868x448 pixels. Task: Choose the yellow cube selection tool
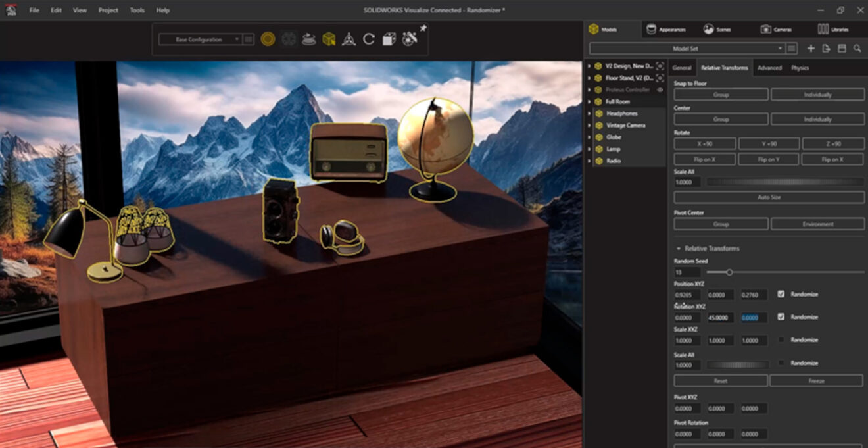(x=329, y=39)
